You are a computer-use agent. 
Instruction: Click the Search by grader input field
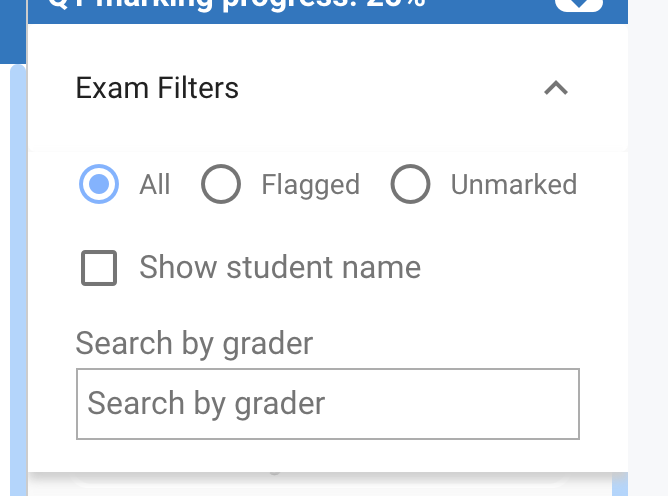[x=328, y=404]
